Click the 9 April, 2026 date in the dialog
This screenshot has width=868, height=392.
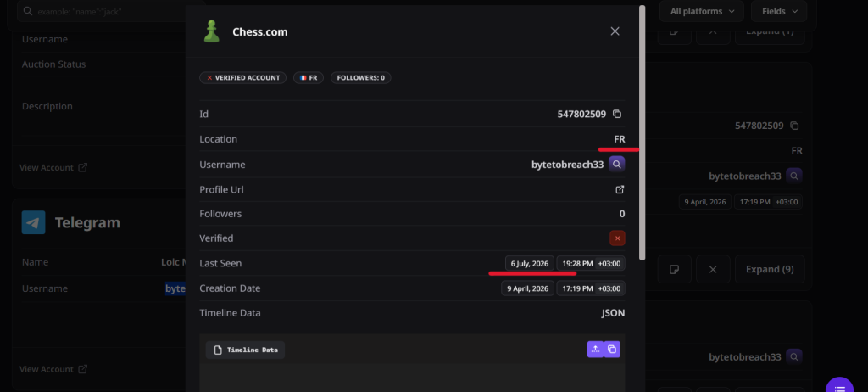[527, 288]
